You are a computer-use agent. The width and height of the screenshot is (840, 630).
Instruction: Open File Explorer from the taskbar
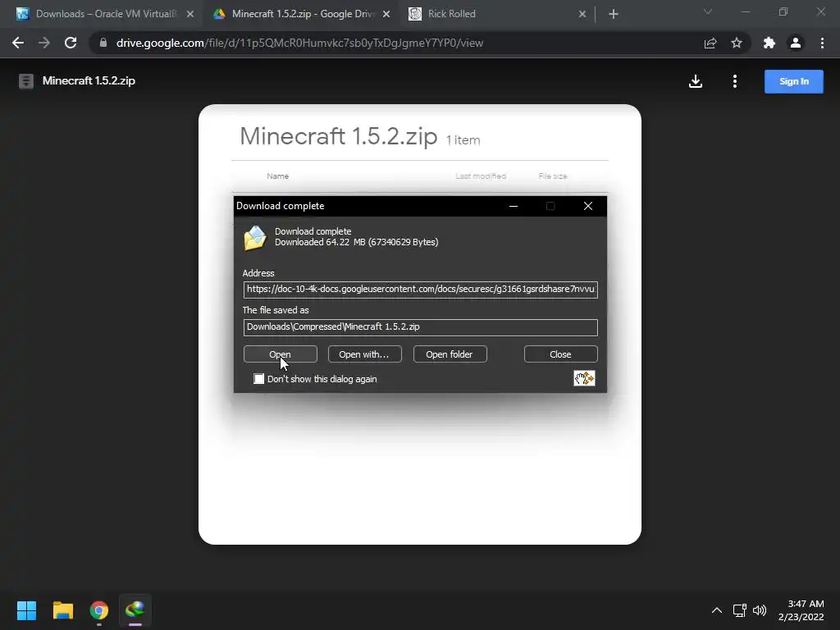pos(62,610)
